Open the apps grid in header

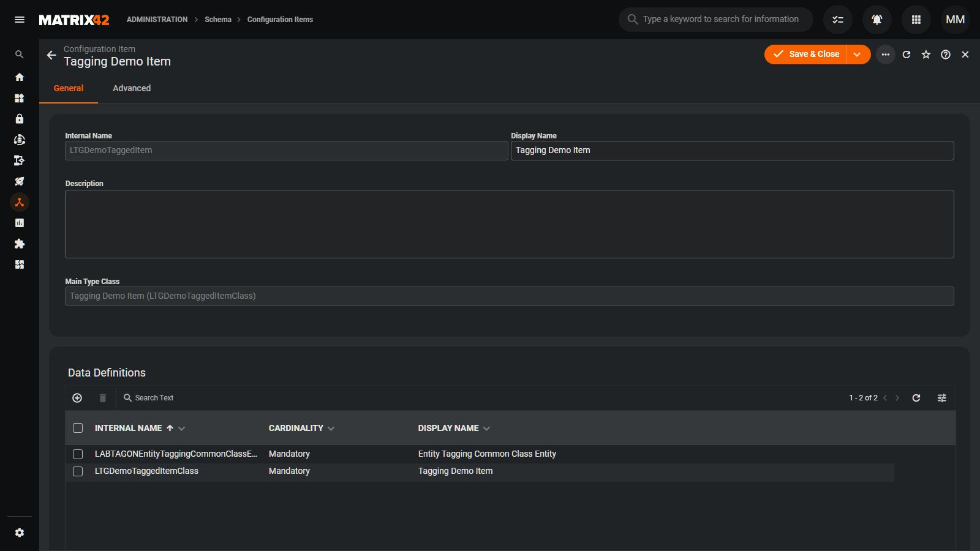[x=916, y=20]
